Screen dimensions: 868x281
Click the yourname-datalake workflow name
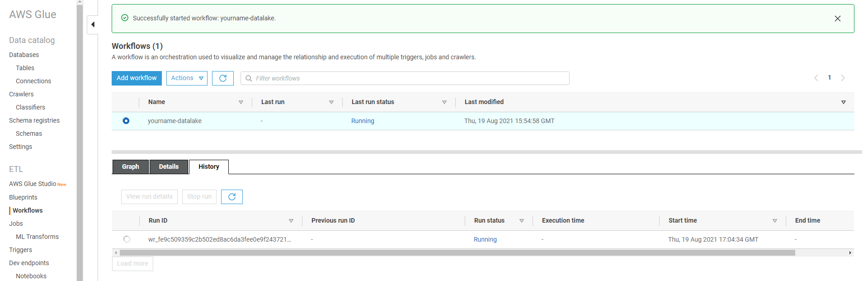(175, 121)
